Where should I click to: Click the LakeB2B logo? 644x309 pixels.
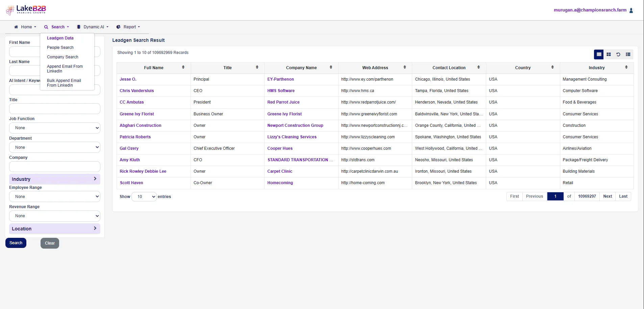point(26,10)
